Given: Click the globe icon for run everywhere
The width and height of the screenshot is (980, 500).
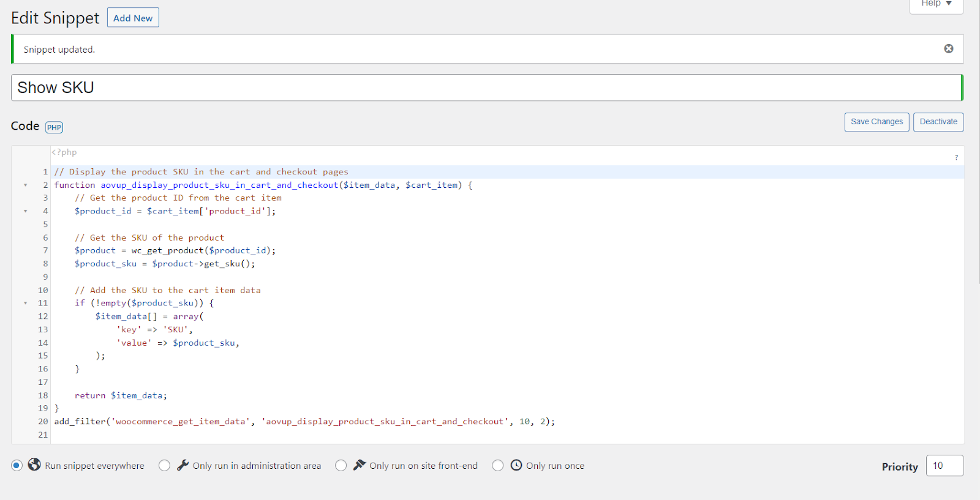Looking at the screenshot, I should tap(34, 465).
